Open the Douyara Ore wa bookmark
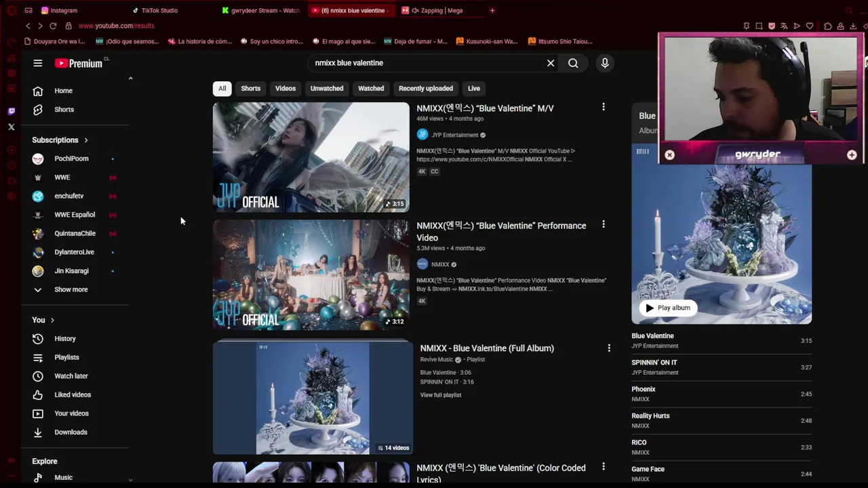 55,41
